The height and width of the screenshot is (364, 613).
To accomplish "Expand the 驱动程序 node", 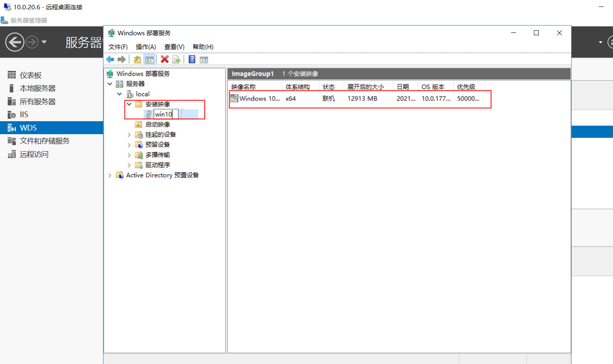I will tap(129, 165).
